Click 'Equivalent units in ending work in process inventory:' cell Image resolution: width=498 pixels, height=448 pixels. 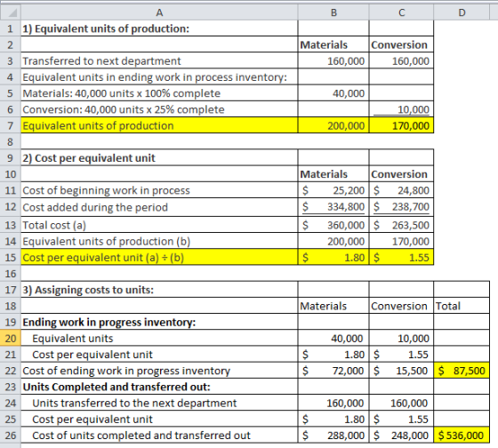coord(159,76)
